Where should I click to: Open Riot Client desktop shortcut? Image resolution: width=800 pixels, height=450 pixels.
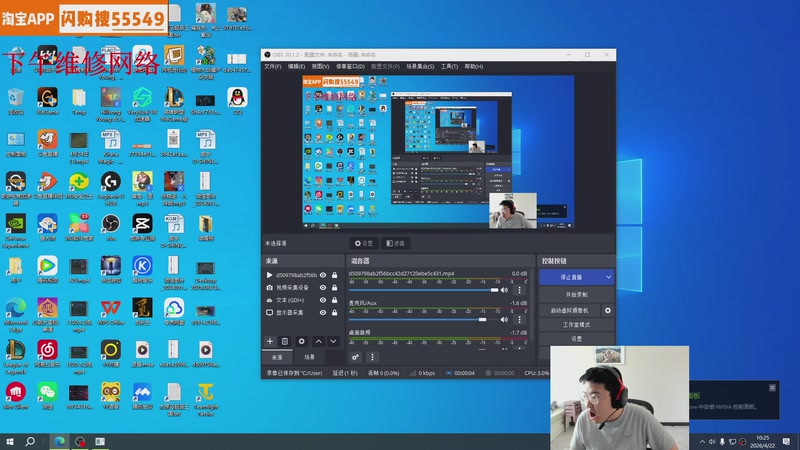pos(16,396)
